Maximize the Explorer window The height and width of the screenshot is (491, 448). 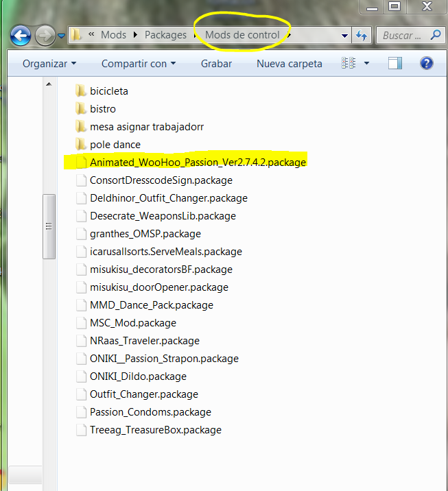coord(394,6)
